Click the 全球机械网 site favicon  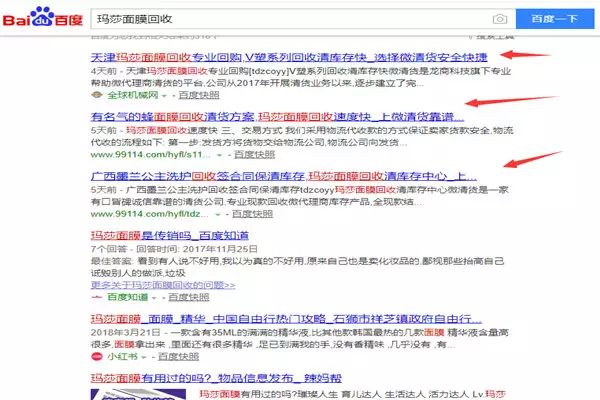click(x=97, y=95)
